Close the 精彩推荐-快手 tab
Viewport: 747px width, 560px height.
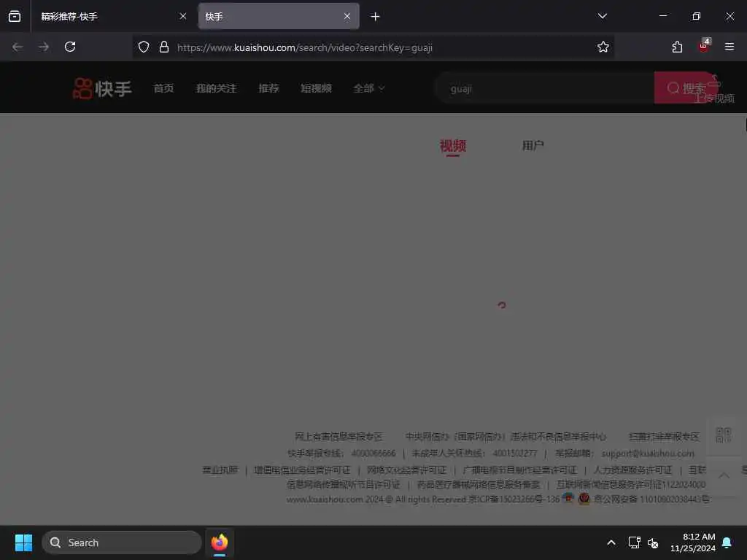(x=183, y=17)
